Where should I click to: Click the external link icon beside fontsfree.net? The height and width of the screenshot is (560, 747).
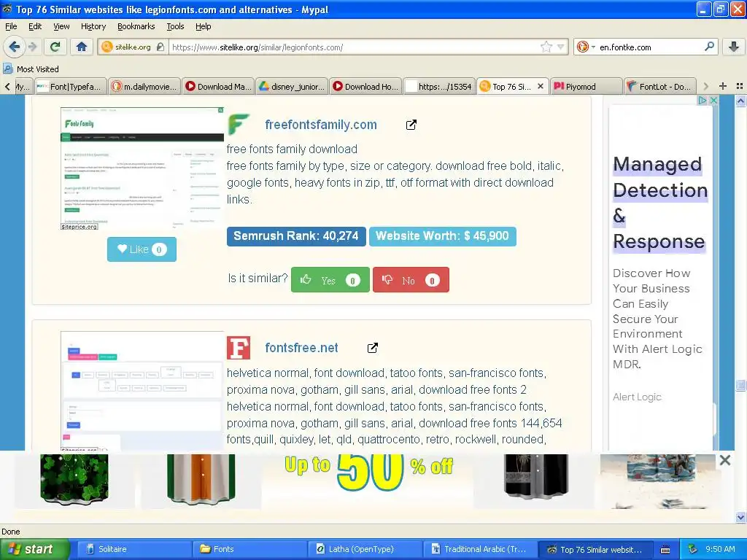click(373, 348)
